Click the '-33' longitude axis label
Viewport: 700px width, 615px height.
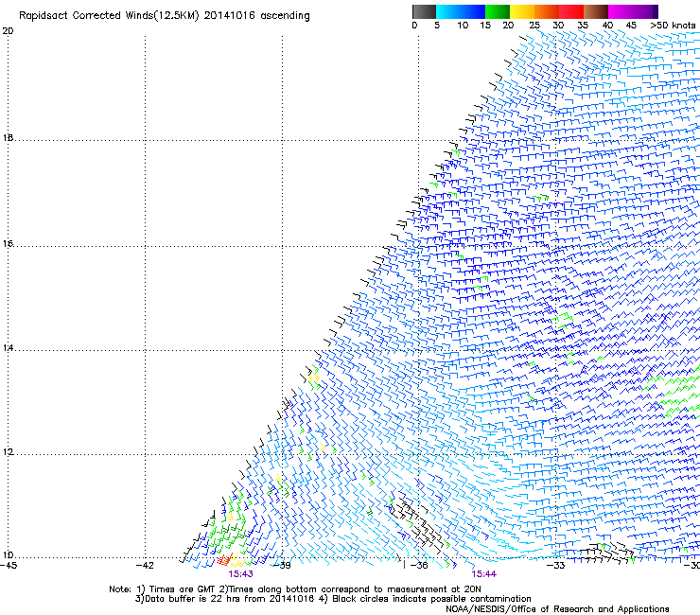(556, 566)
